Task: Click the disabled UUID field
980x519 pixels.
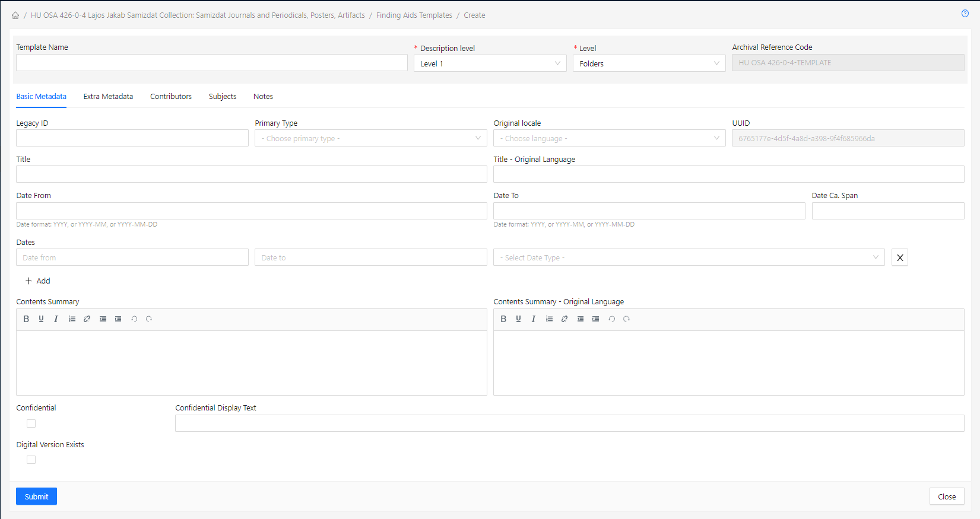Action: click(x=848, y=138)
